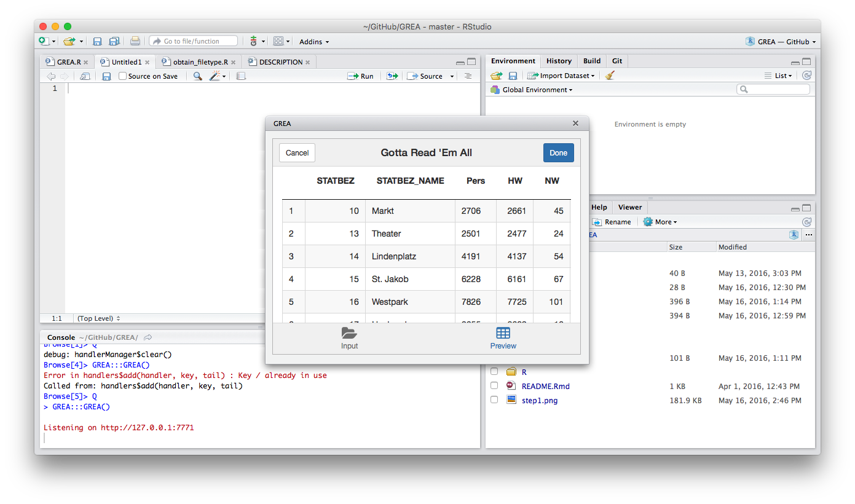Expand the Global Environment dropdown
The height and width of the screenshot is (504, 855).
pos(532,90)
